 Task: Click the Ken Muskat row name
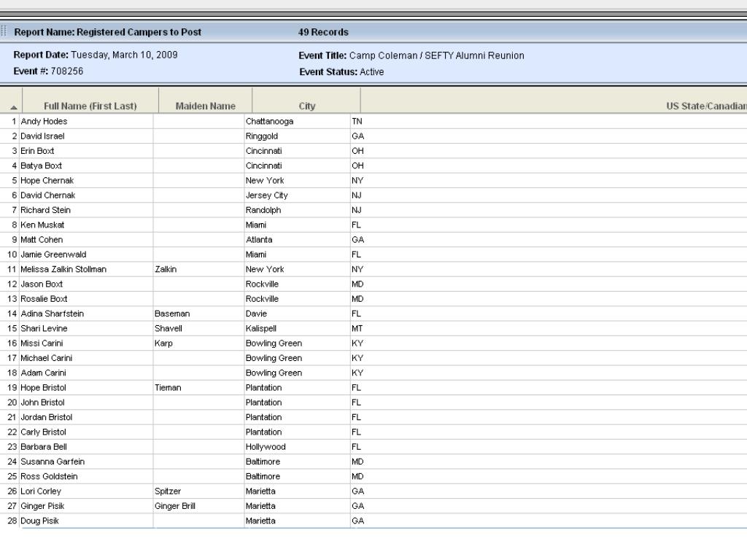42,225
